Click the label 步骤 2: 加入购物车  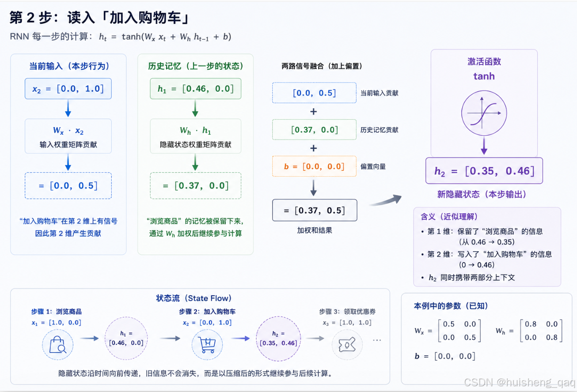[207, 312]
